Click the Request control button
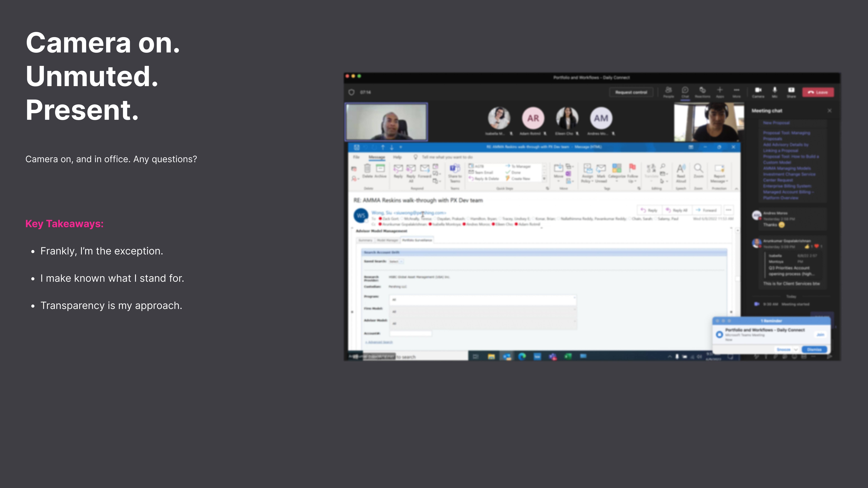Image resolution: width=868 pixels, height=488 pixels. click(631, 92)
